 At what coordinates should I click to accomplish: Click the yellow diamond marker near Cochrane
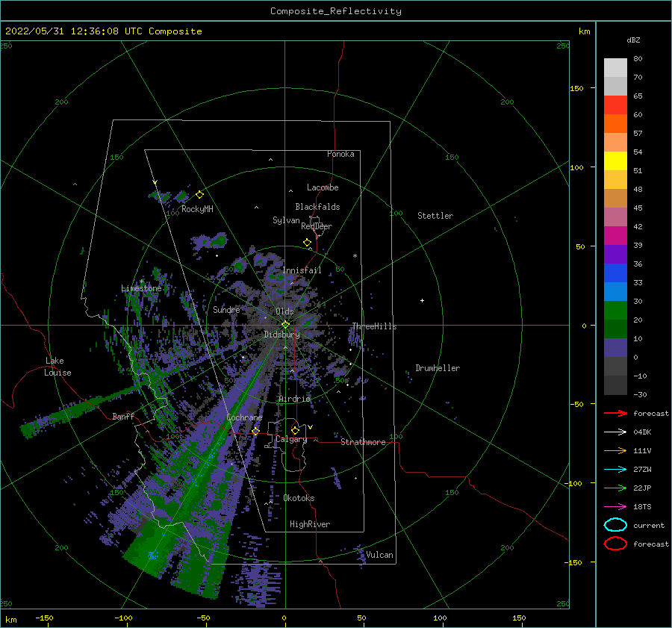[x=255, y=431]
